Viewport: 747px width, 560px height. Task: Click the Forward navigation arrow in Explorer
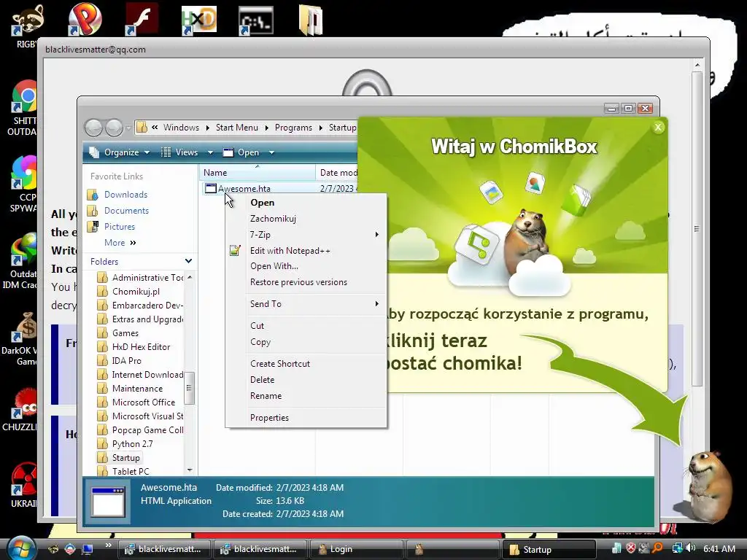pos(114,128)
